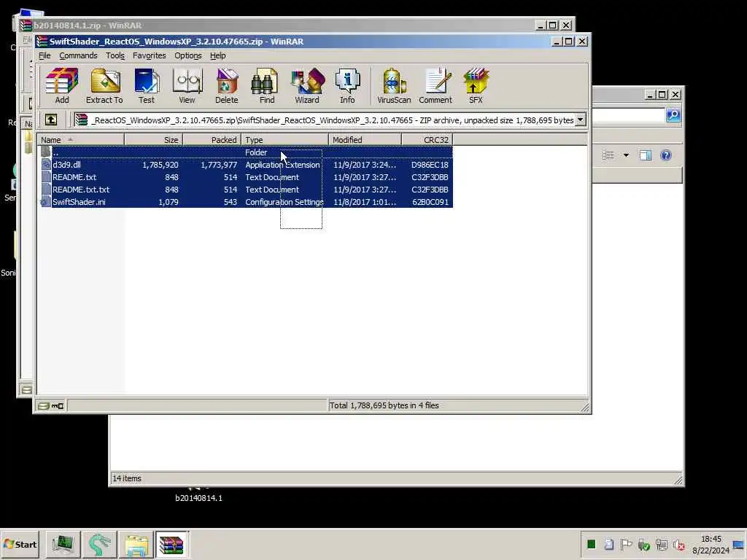Sort by the Size column header

tap(153, 139)
